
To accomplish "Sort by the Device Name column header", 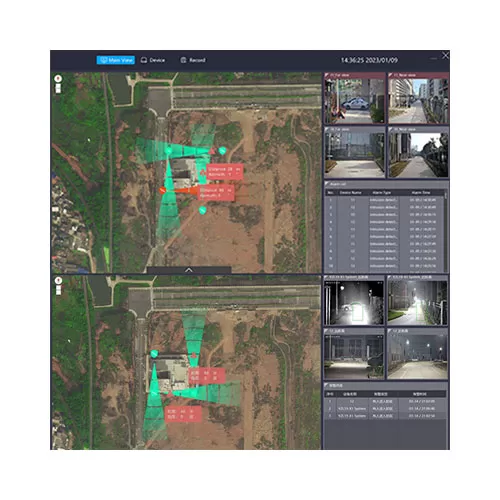I will coord(351,193).
